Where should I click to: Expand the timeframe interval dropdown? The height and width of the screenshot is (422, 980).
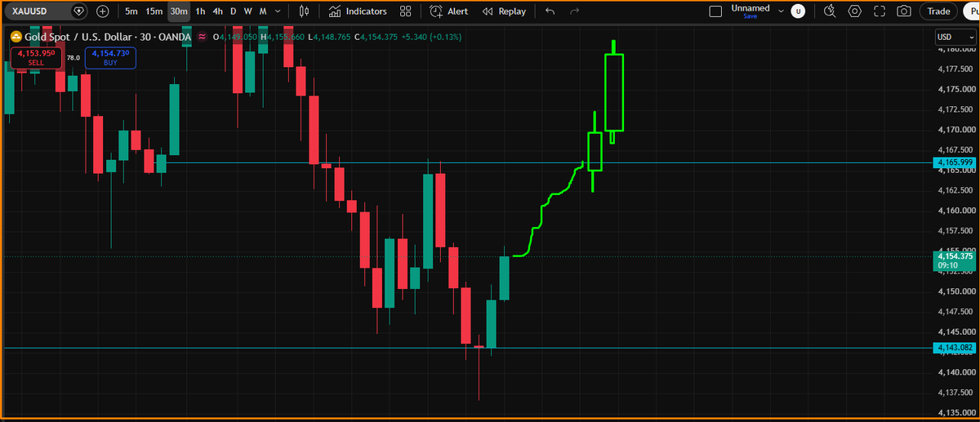click(278, 11)
